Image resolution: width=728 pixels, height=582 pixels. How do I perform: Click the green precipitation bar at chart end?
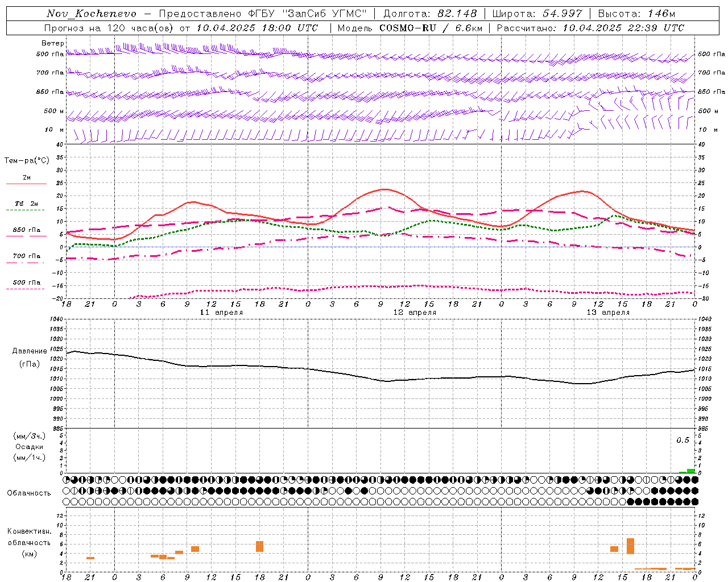690,471
